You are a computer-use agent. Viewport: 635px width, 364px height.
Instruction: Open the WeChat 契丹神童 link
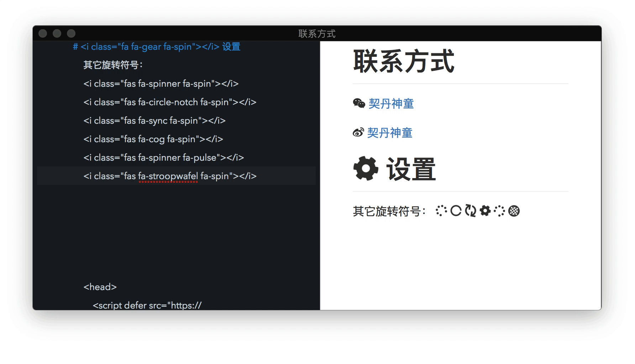391,103
